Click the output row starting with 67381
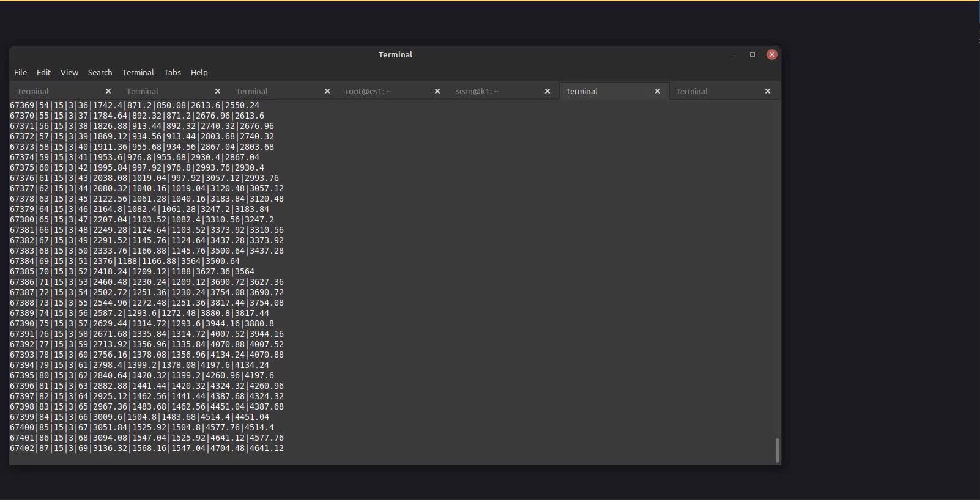This screenshot has height=500, width=980. 147,230
